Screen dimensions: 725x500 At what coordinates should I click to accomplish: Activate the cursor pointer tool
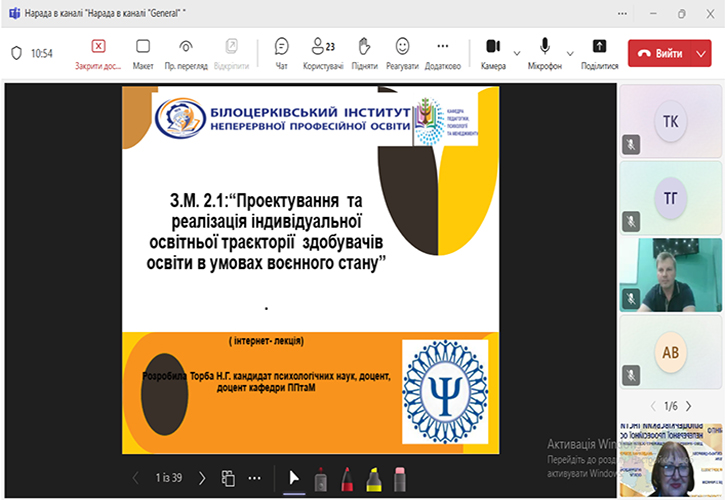[294, 478]
